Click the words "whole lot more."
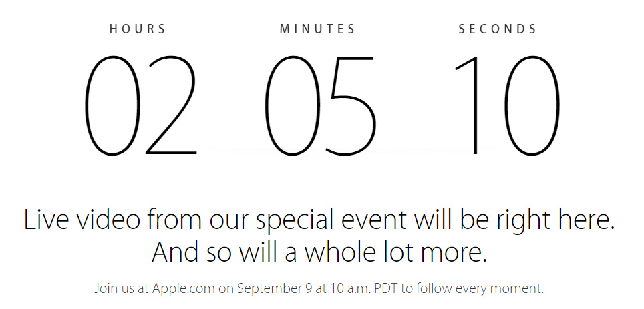Screen dimensions: 644x309 (395, 252)
